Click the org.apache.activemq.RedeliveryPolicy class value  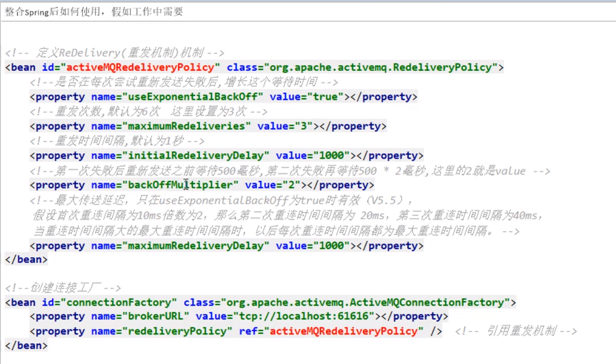coord(381,68)
